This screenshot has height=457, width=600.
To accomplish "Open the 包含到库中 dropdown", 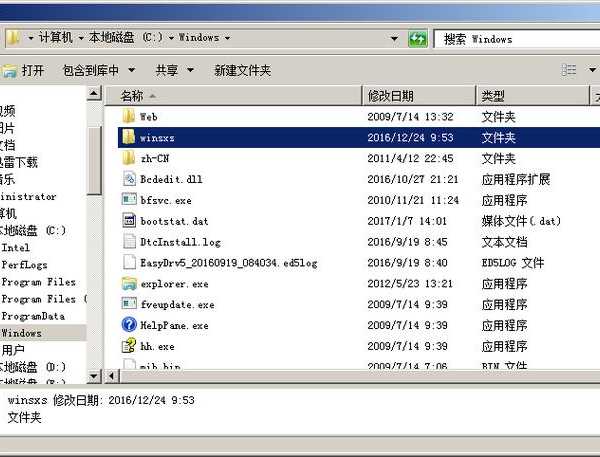I will [x=132, y=70].
